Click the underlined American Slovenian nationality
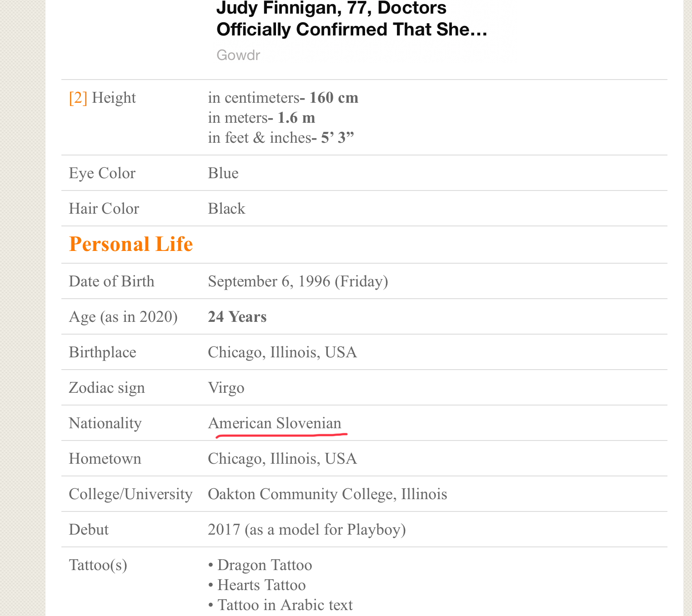This screenshot has height=616, width=692. coord(275,423)
